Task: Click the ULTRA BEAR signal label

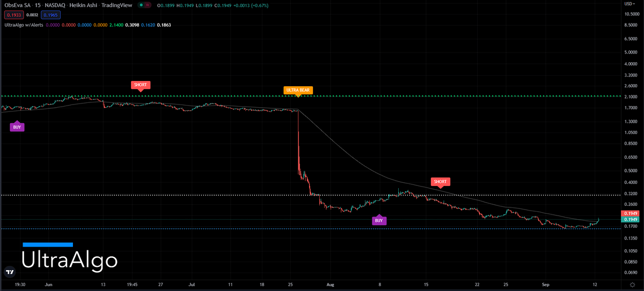Action: tap(298, 90)
